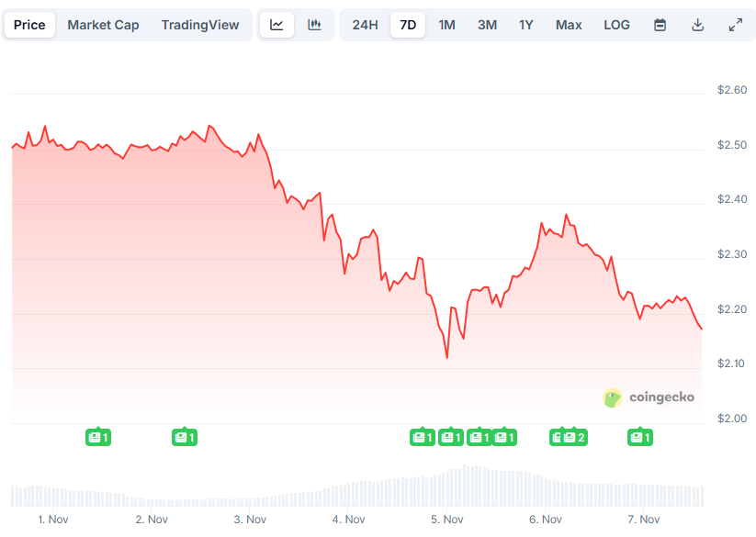Click the green marker showing 2 events

click(569, 438)
